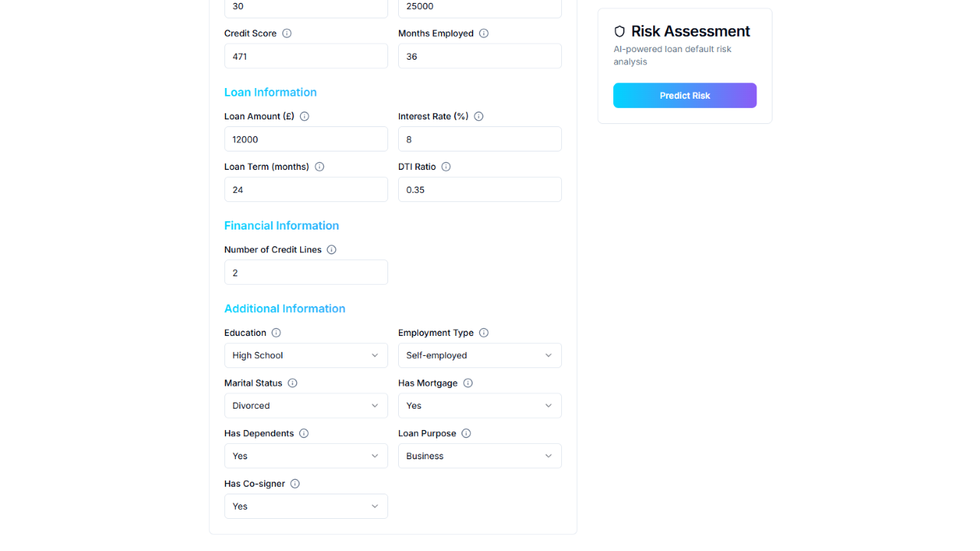
Task: Click info icon next to Loan Amount
Action: [305, 116]
